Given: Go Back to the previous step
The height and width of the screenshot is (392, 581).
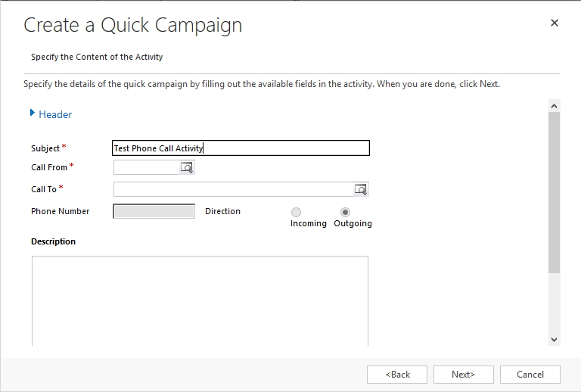Looking at the screenshot, I should [397, 375].
